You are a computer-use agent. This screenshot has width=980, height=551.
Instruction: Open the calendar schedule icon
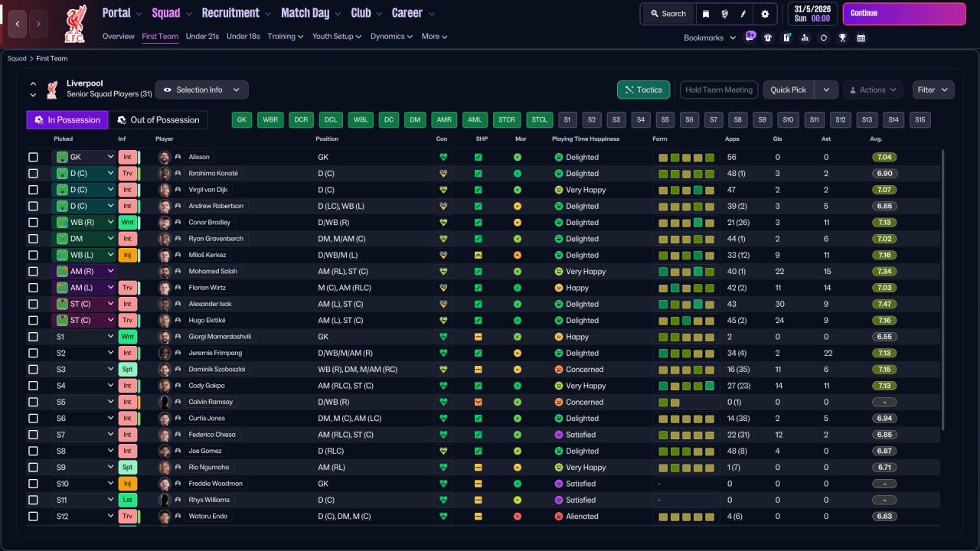click(861, 37)
